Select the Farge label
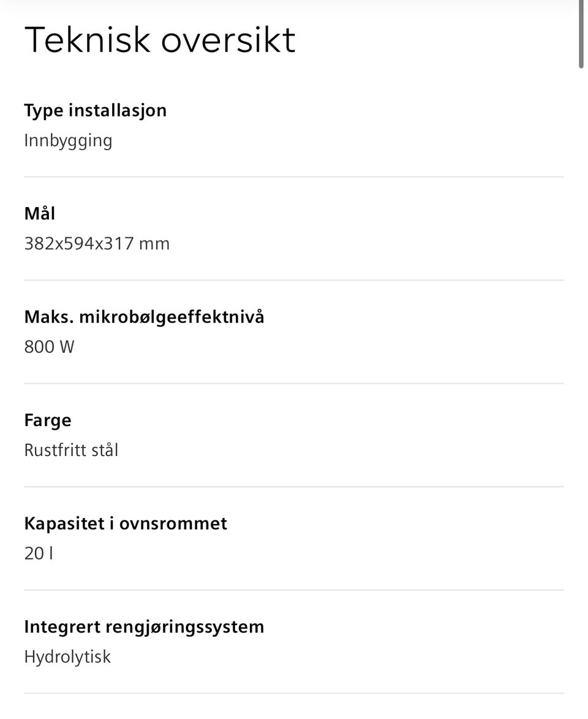Viewport: 588px width, 719px height. click(x=48, y=421)
